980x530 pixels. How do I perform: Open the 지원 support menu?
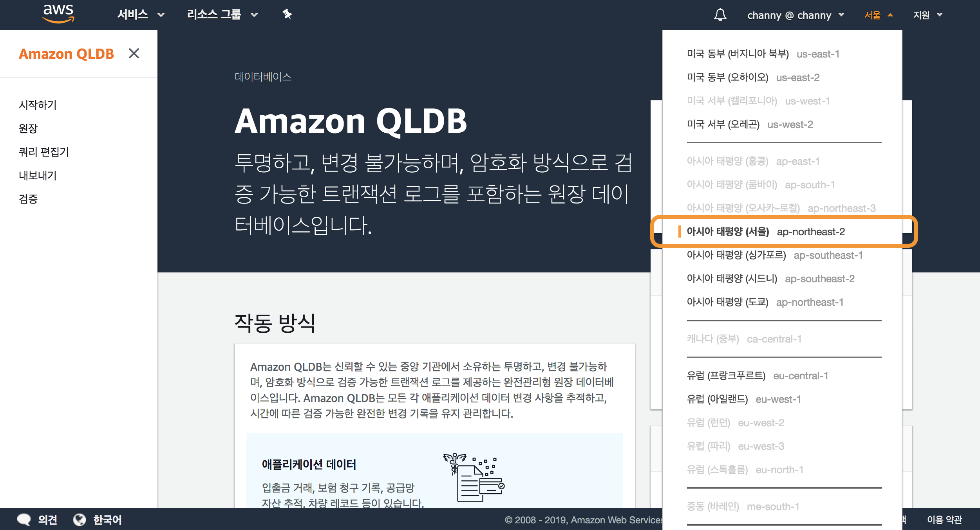click(927, 15)
